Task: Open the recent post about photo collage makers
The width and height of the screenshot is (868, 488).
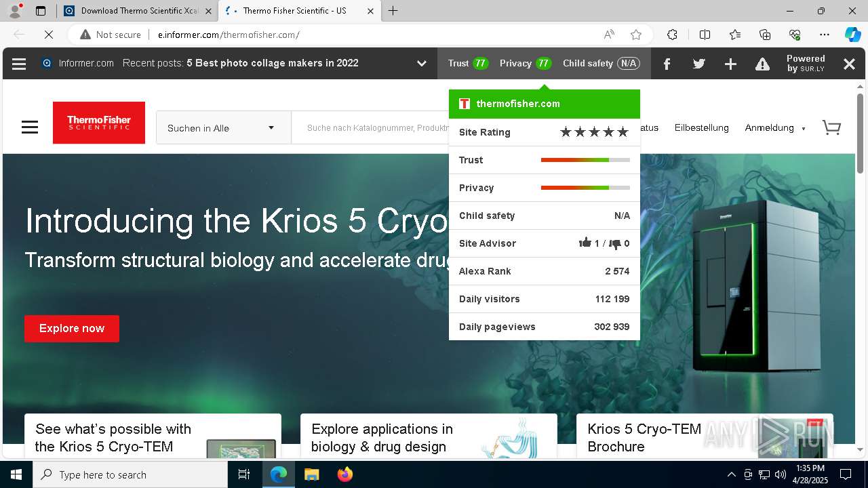Action: click(x=273, y=63)
